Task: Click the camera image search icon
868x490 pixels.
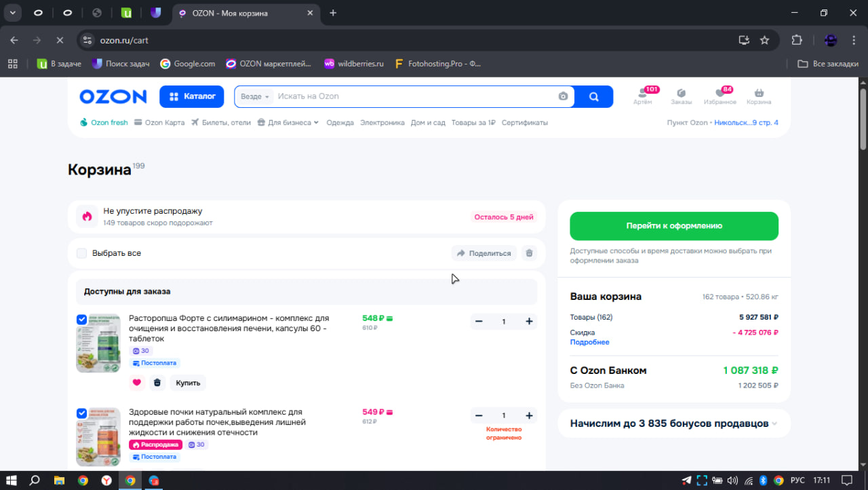Action: coord(563,96)
